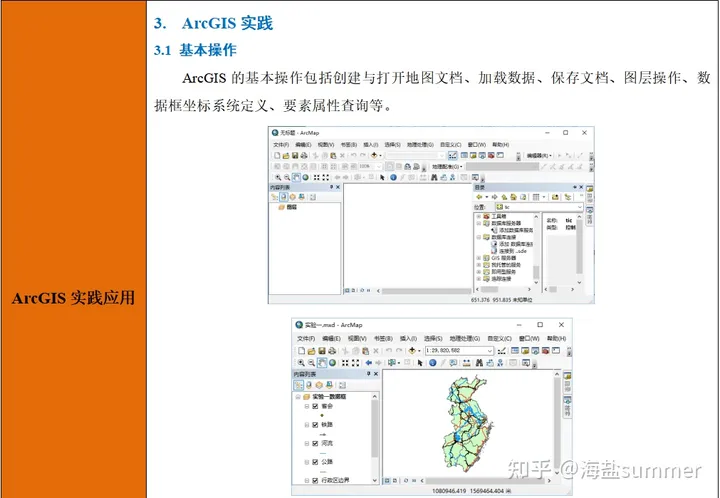
Task: Pin 内容列表 panel in 实验一.mxd window
Action: coord(368,374)
